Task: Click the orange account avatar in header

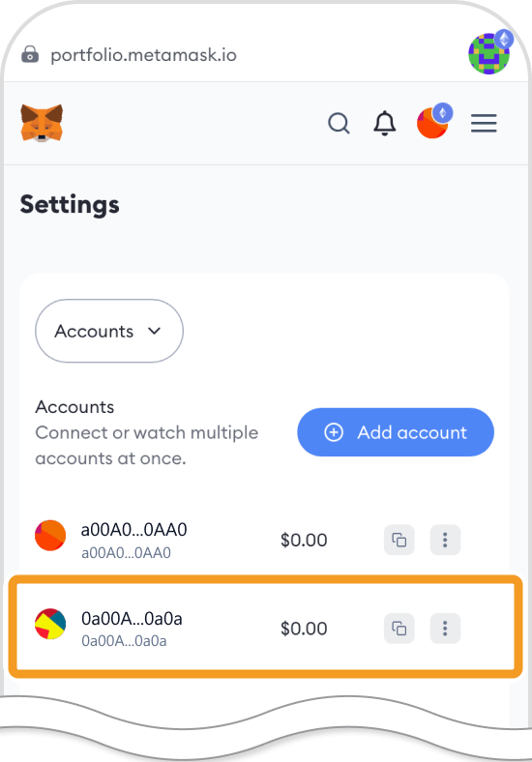Action: pos(432,123)
